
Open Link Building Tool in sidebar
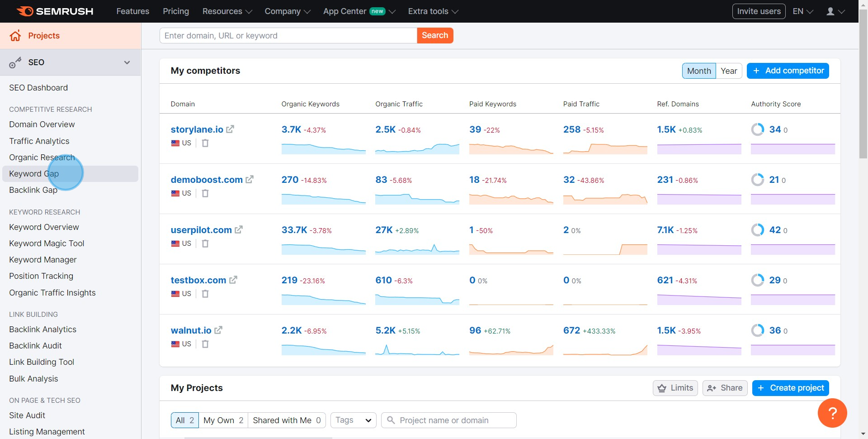coord(42,362)
